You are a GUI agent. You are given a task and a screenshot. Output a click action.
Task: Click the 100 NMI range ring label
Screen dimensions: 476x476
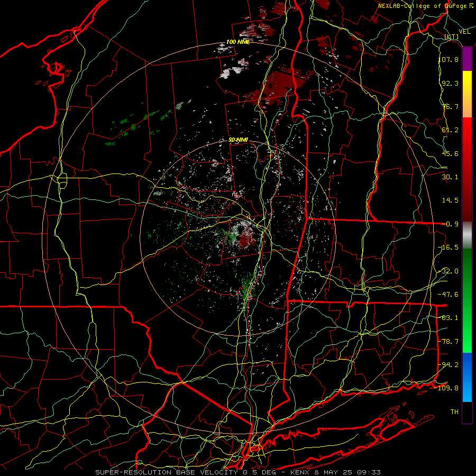(x=237, y=42)
